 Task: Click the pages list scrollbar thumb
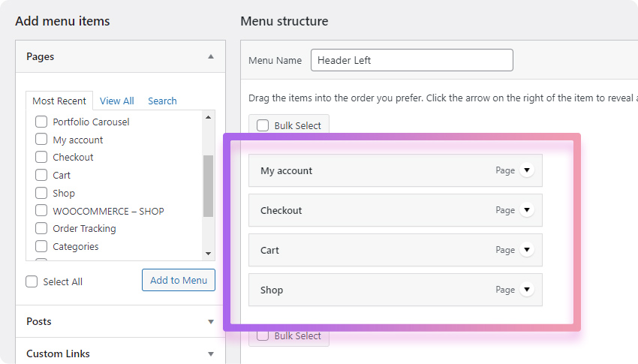pyautogui.click(x=209, y=186)
